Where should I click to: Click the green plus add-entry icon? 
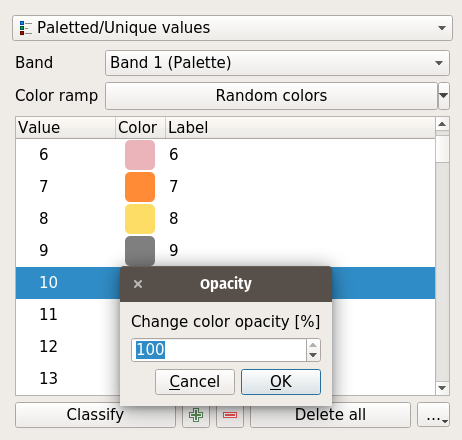[196, 415]
